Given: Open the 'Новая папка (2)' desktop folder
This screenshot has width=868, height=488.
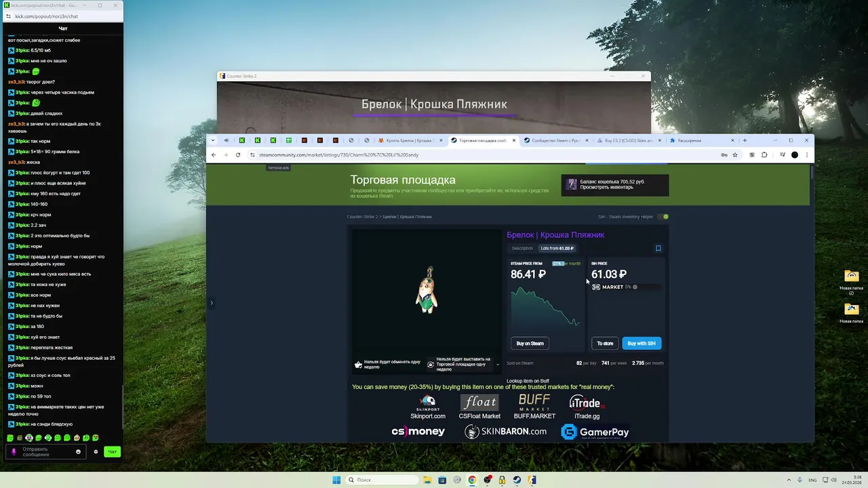Looking at the screenshot, I should point(852,283).
